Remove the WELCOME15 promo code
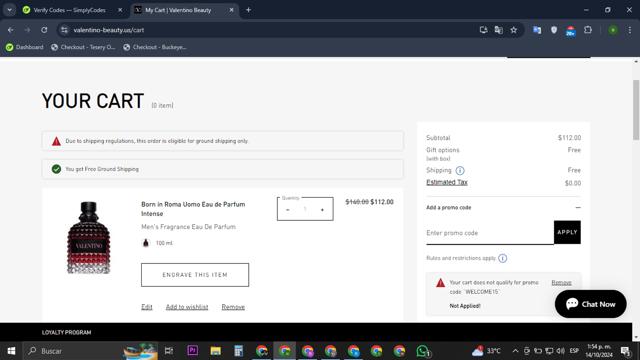Image resolution: width=640 pixels, height=360 pixels. click(561, 282)
